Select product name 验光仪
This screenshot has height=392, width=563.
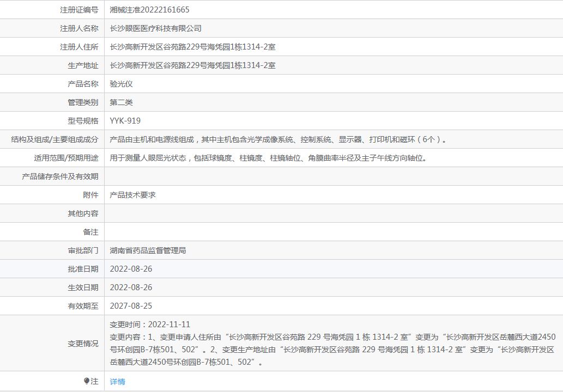pos(122,84)
